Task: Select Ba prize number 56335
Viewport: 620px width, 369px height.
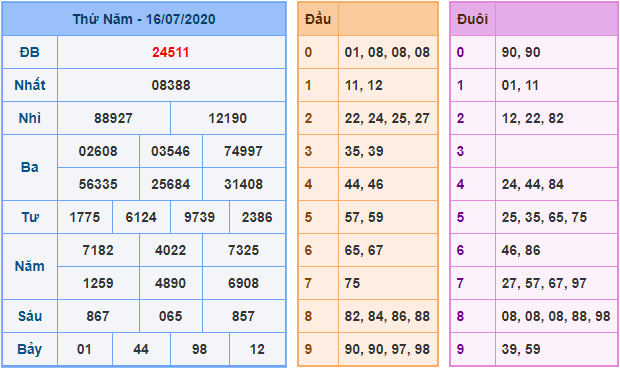Action: coord(98,184)
